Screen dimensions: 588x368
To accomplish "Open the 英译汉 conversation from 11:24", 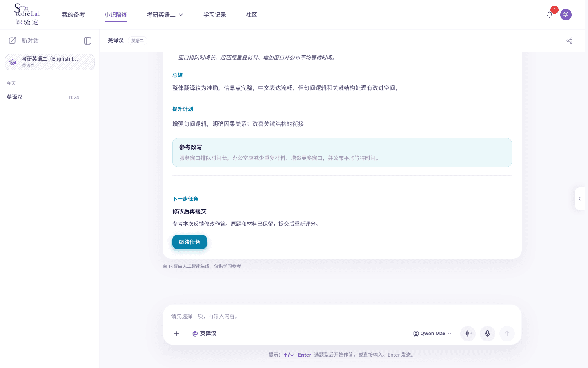I will tap(43, 97).
